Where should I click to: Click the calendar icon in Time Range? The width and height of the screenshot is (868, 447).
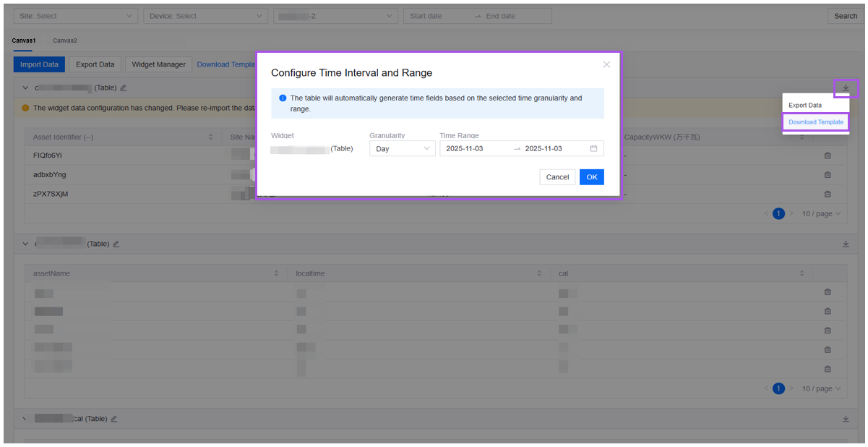click(593, 149)
